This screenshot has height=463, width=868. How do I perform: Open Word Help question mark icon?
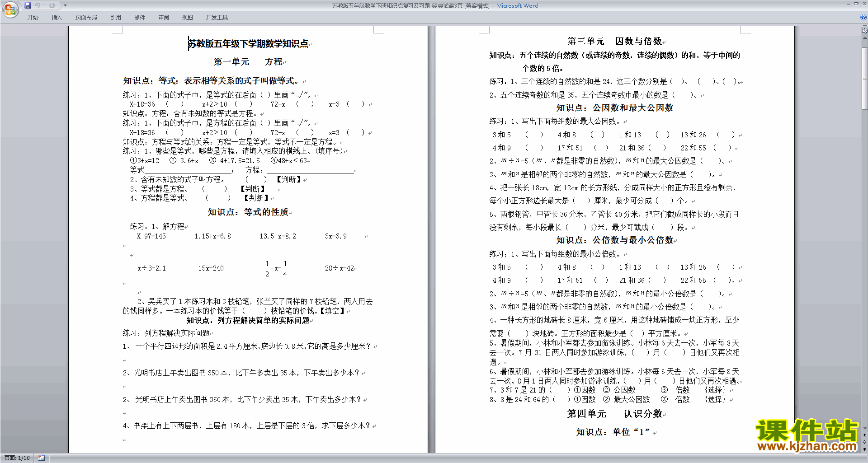coord(863,17)
